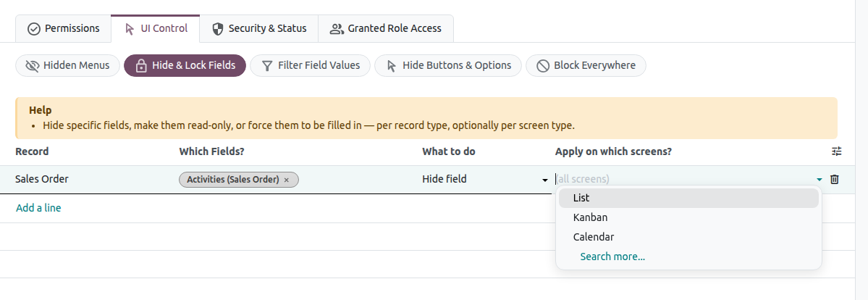
Task: Click the cursor icon on Hide Buttons & Options
Action: click(x=392, y=66)
